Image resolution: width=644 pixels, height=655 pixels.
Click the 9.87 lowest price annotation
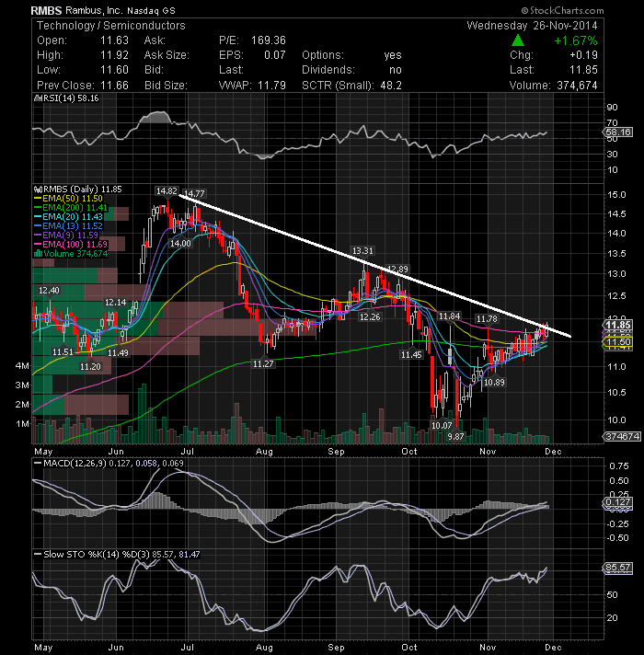click(455, 437)
